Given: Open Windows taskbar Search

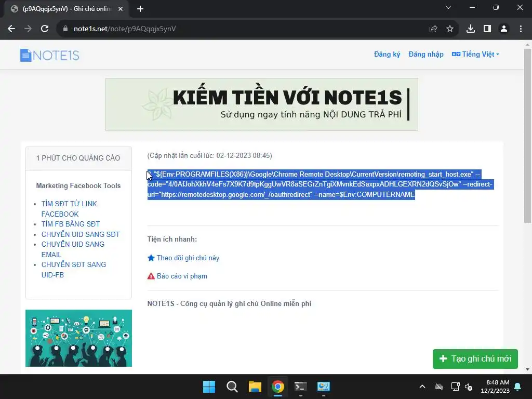Looking at the screenshot, I should (x=232, y=387).
